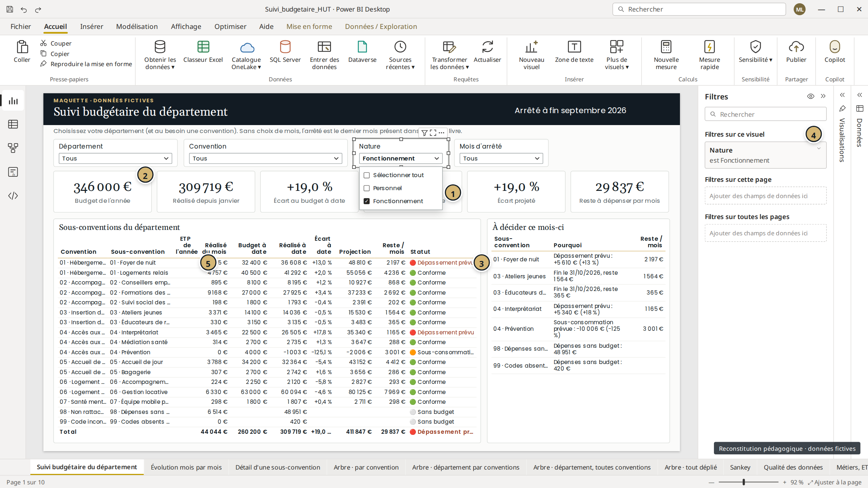868x488 pixels.
Task: Open TMDL view code icon in sidebar
Action: pyautogui.click(x=13, y=196)
